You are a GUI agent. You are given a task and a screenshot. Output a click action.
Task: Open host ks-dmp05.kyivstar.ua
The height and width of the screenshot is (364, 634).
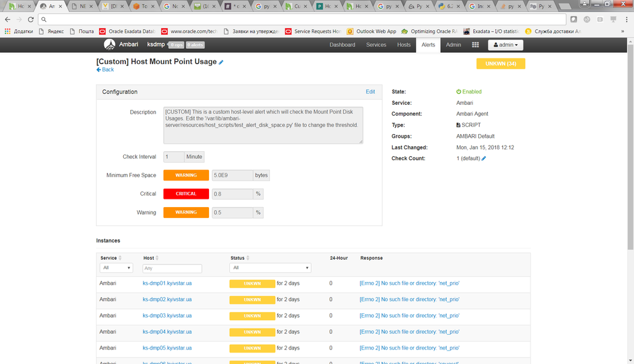tap(167, 348)
